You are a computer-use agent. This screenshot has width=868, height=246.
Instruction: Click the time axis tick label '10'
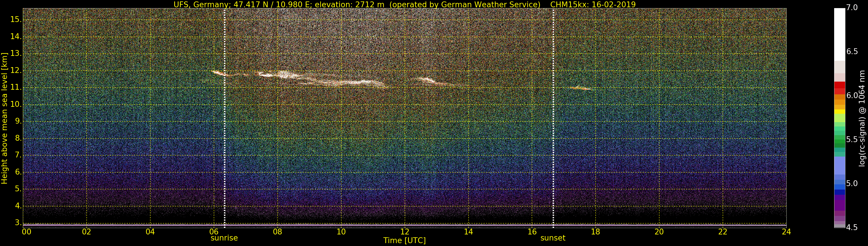pos(341,232)
